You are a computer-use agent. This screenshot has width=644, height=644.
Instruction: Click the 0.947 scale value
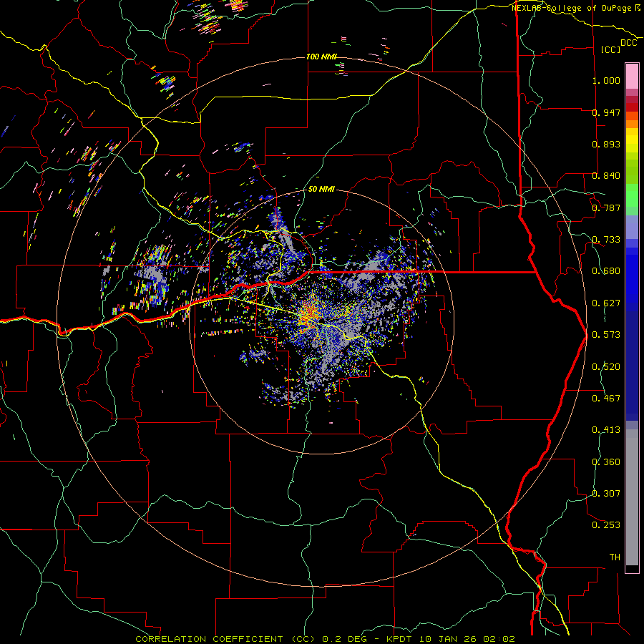pyautogui.click(x=606, y=112)
